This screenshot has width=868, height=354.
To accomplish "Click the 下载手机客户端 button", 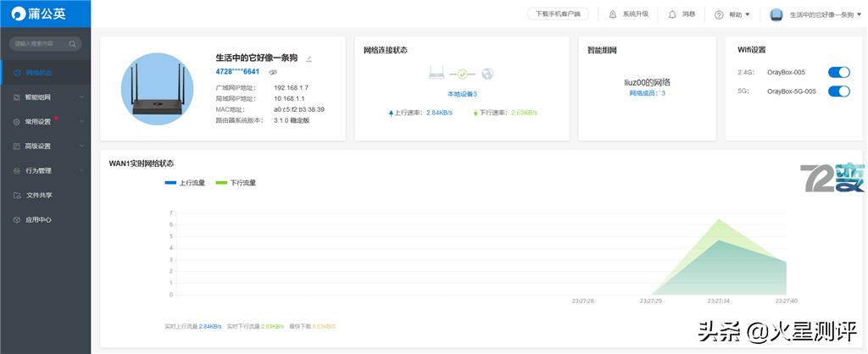I will [x=558, y=14].
